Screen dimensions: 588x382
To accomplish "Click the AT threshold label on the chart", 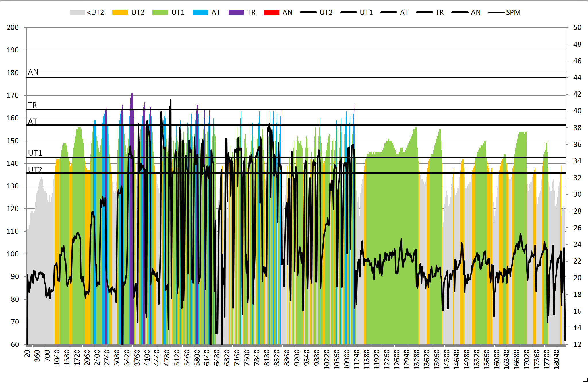I will click(x=32, y=122).
